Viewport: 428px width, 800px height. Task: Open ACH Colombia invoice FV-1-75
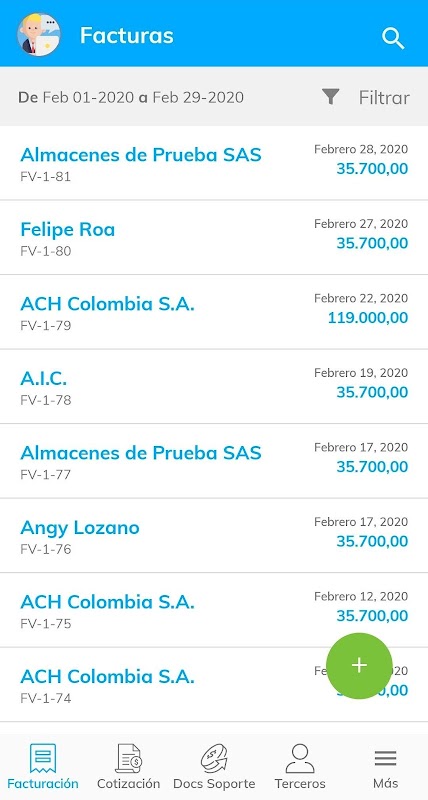tap(214, 610)
